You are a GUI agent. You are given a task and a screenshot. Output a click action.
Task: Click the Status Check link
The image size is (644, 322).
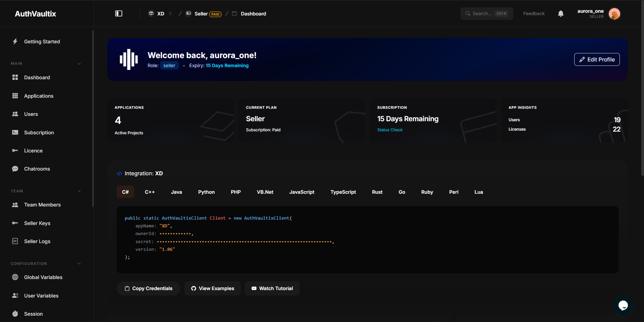[390, 130]
